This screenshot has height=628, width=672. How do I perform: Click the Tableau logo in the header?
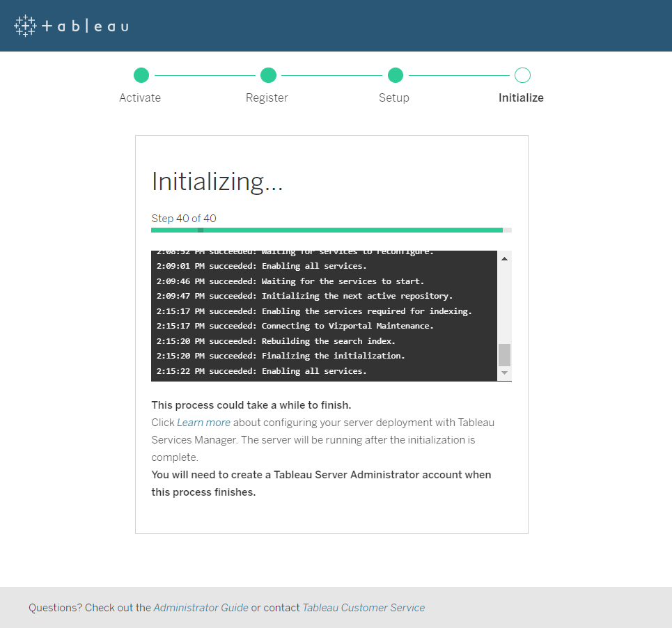[x=71, y=26]
